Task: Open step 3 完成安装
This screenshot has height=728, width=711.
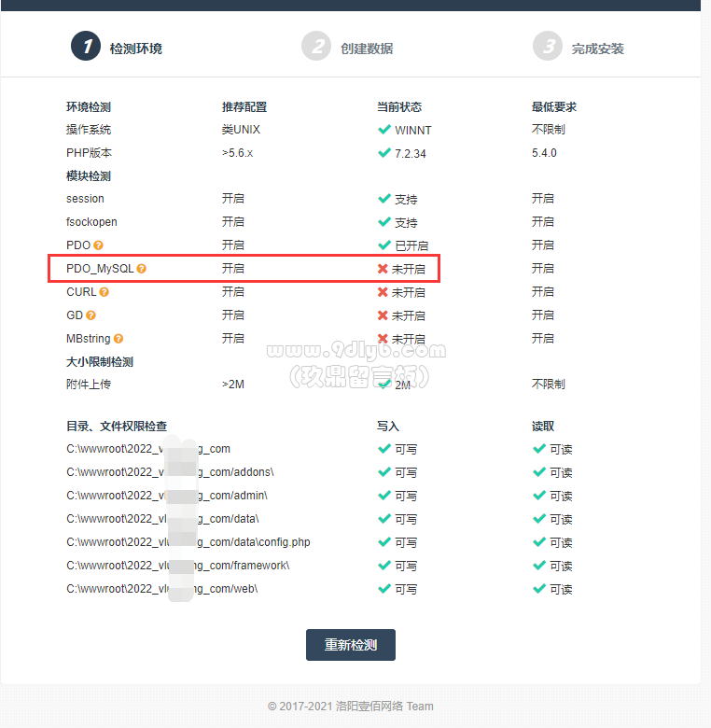Action: point(579,47)
